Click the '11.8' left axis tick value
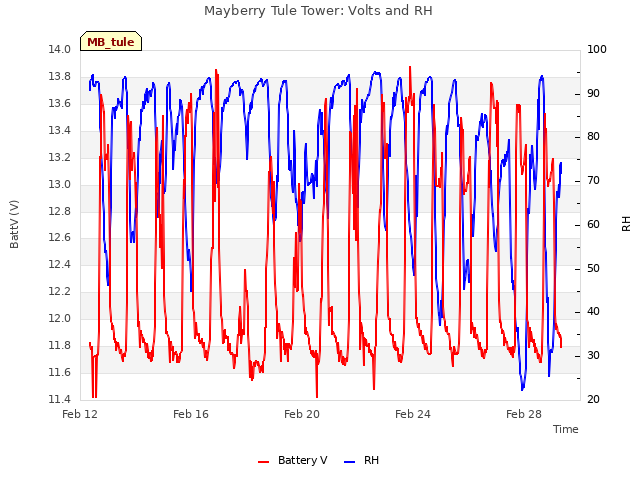Viewport: 640px width, 480px height. [59, 345]
